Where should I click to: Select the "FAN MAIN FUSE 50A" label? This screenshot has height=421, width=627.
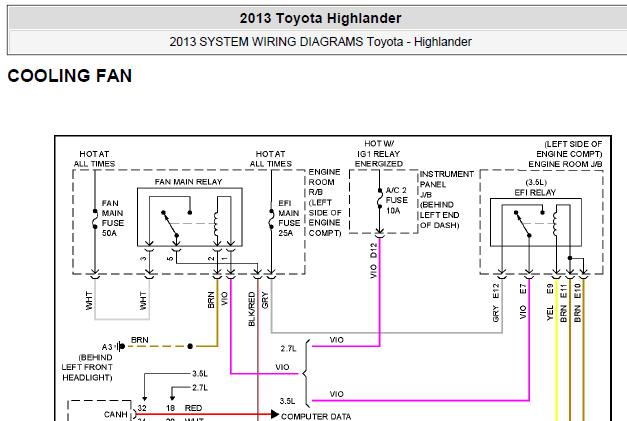tap(113, 218)
